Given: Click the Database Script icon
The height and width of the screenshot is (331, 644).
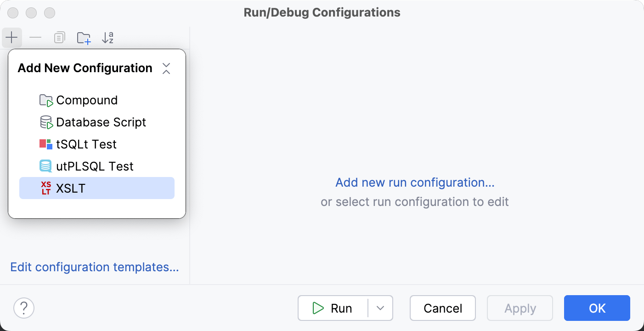Looking at the screenshot, I should (45, 122).
